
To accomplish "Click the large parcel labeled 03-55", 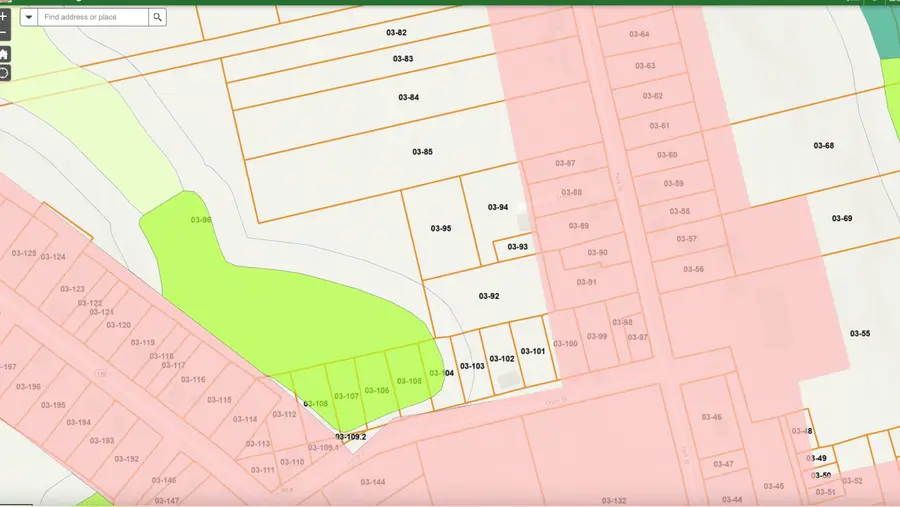I will [859, 333].
